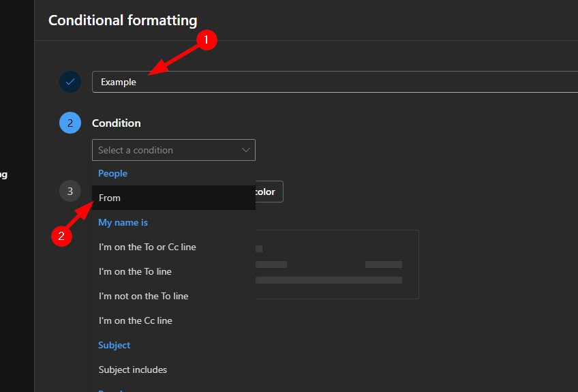The height and width of the screenshot is (392, 578).
Task: Click the chevron arrow in condition dropdown
Action: (x=245, y=150)
